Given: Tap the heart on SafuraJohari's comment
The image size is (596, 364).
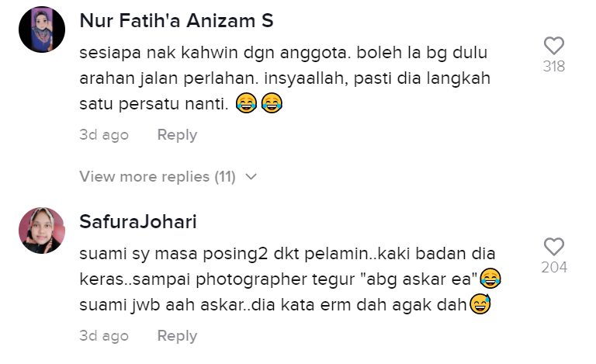Looking at the screenshot, I should tap(553, 247).
